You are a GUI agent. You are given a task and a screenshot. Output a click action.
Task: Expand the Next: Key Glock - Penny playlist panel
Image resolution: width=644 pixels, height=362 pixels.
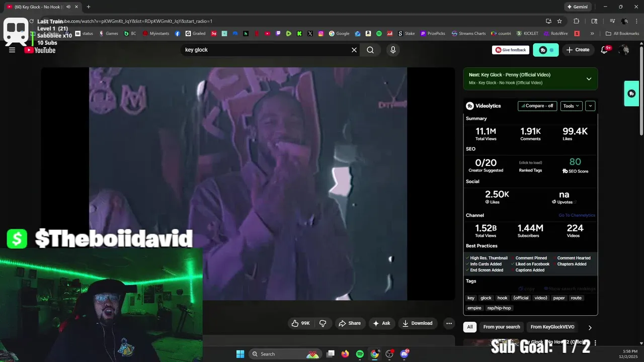(x=589, y=79)
